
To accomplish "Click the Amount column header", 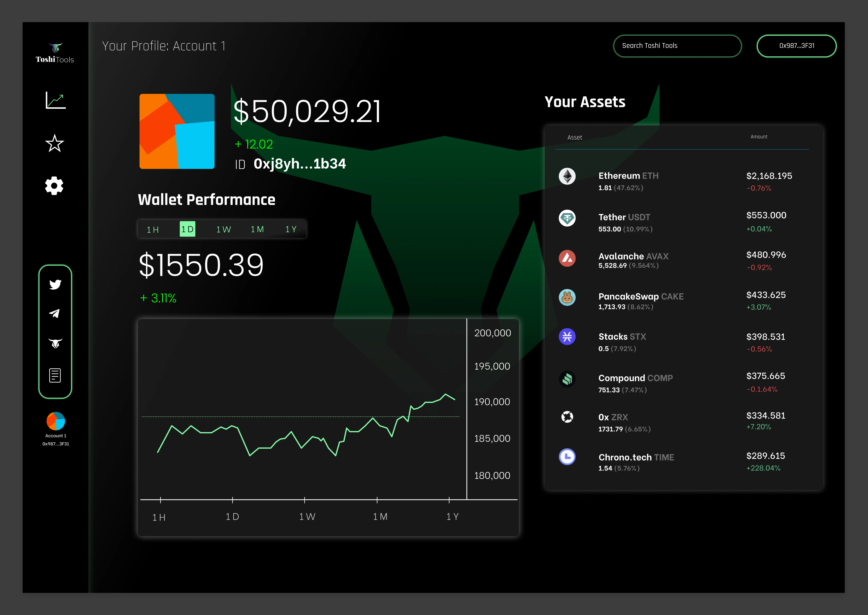I will pyautogui.click(x=759, y=137).
